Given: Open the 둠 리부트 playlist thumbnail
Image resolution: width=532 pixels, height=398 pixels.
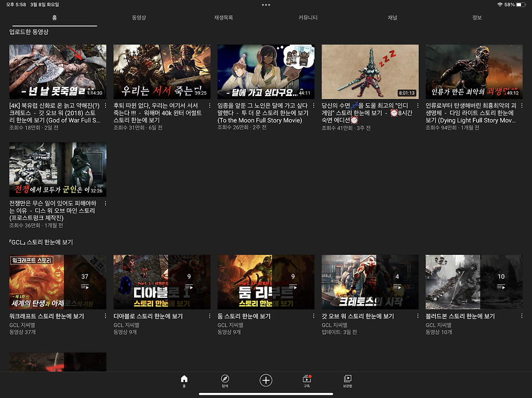Looking at the screenshot, I should click(266, 282).
